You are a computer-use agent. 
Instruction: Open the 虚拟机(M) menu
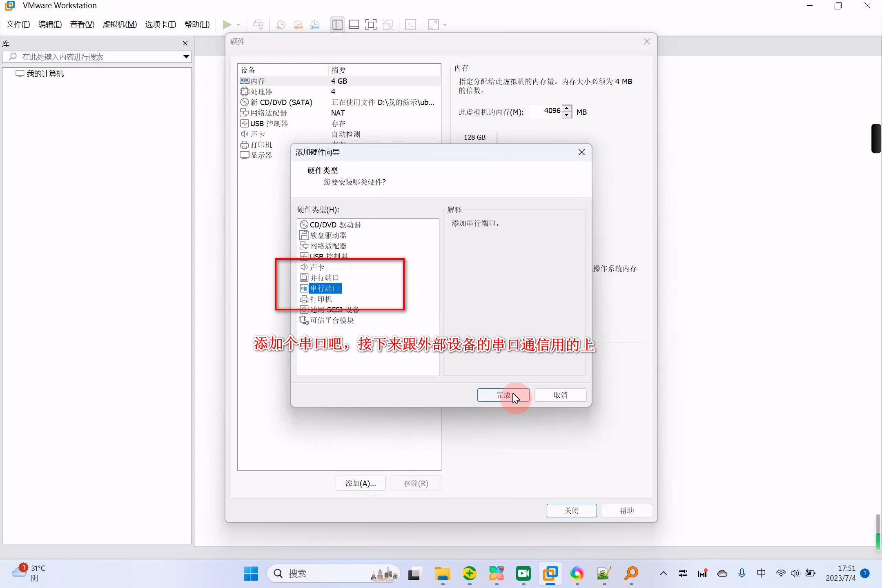[120, 24]
